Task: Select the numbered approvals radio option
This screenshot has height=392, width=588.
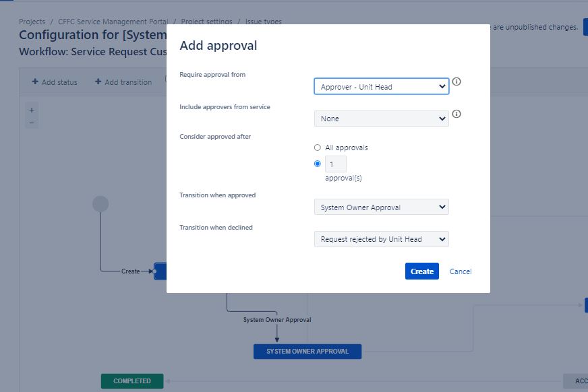Action: point(317,164)
